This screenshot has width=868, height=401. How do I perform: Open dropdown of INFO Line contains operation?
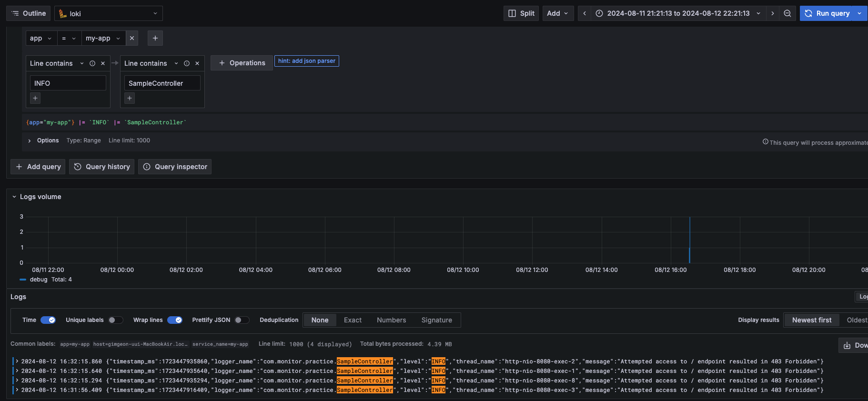pyautogui.click(x=82, y=63)
